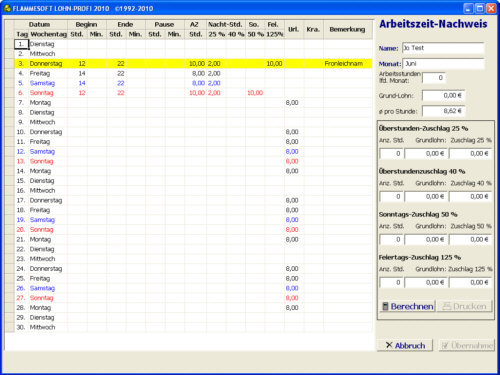Select the Tag cell 1.
The image size is (500, 375).
pos(21,44)
